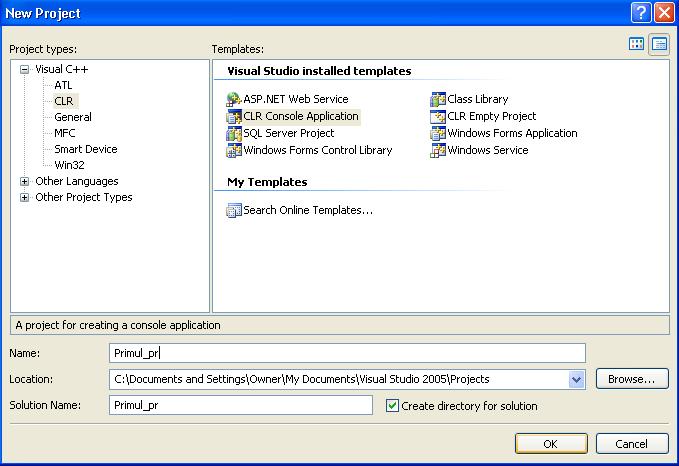Screen dimensions: 679x466
Task: Select the Windows Service template icon
Action: click(438, 151)
